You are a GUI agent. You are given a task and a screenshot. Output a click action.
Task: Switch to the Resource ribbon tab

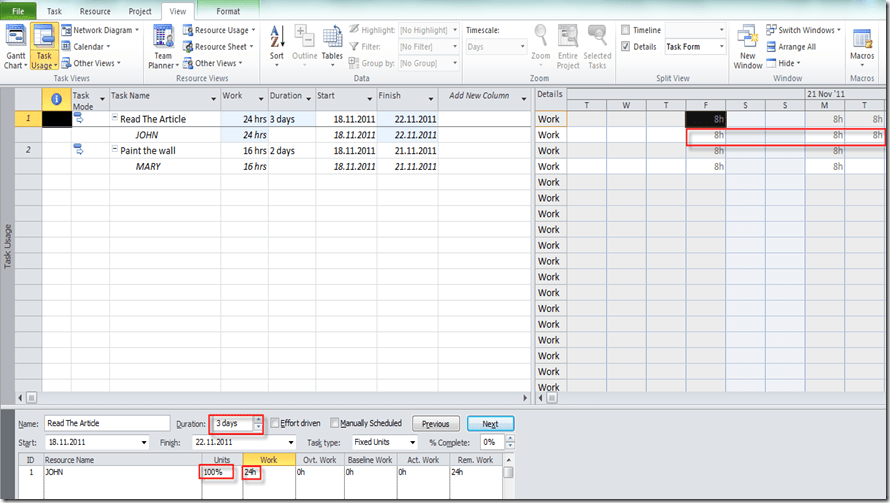tap(95, 11)
